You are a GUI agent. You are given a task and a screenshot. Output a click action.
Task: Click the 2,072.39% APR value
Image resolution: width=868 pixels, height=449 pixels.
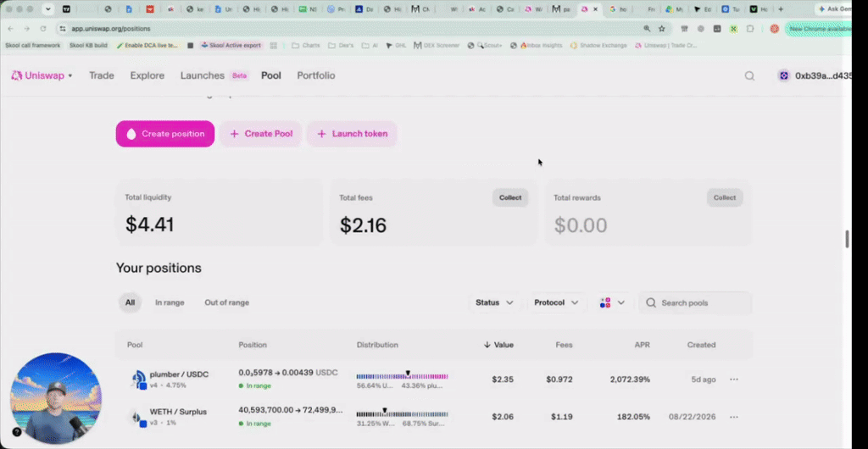tap(630, 380)
